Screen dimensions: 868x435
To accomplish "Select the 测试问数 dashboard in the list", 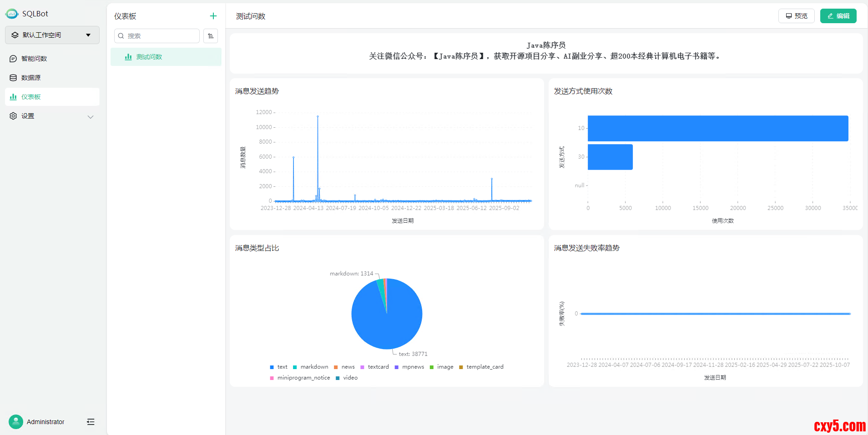I will pos(149,57).
